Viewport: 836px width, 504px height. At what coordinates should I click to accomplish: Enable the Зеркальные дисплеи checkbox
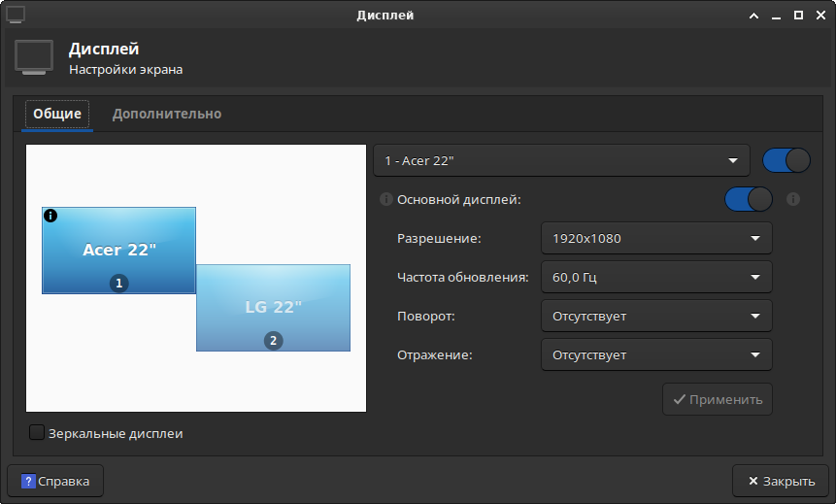37,433
